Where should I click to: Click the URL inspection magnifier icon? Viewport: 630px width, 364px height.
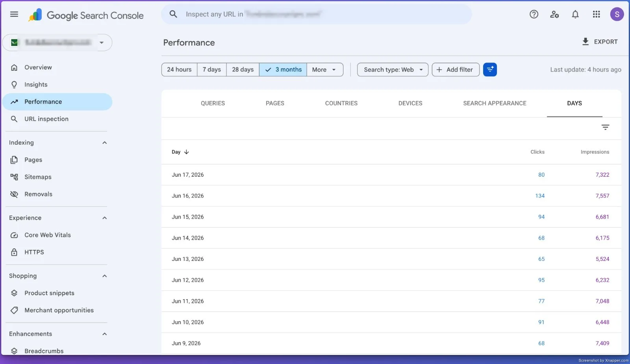(14, 119)
